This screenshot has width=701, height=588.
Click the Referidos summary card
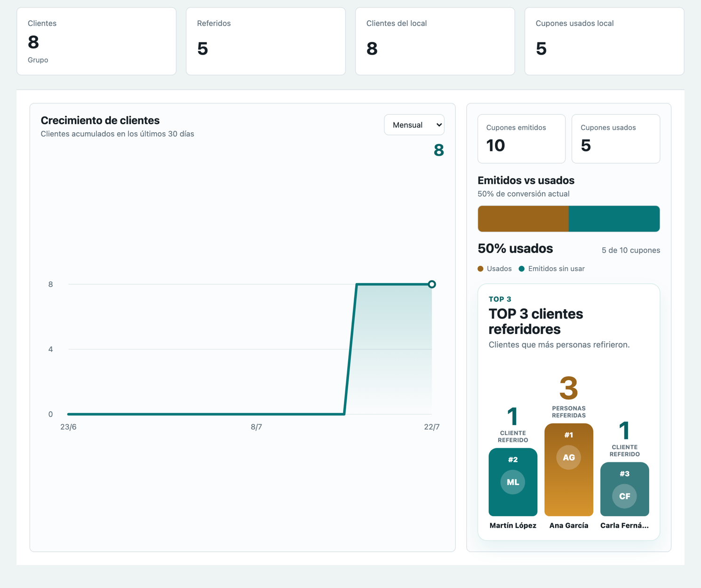coord(266,41)
